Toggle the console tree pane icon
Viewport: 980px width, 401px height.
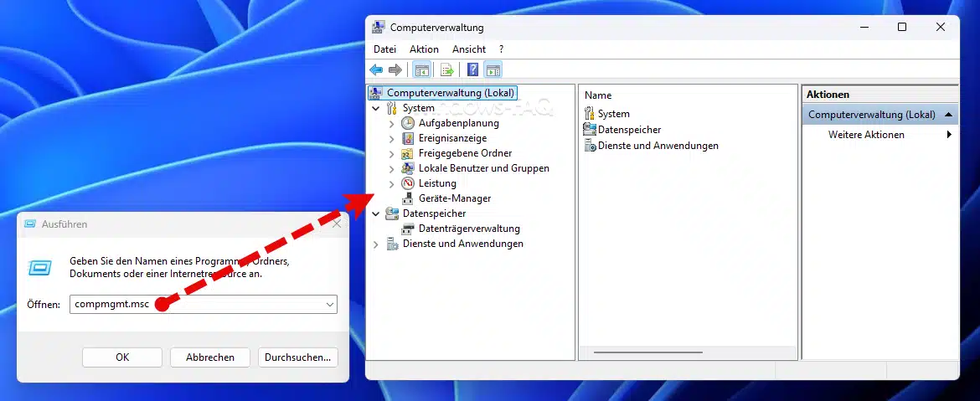tap(422, 70)
